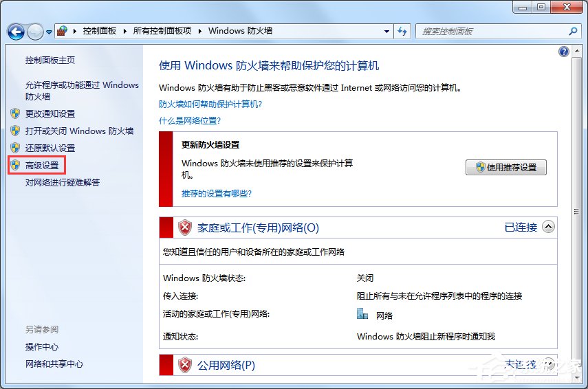Viewport: 588px width, 389px height.
Task: Click the Back navigation arrow button
Action: (x=17, y=31)
